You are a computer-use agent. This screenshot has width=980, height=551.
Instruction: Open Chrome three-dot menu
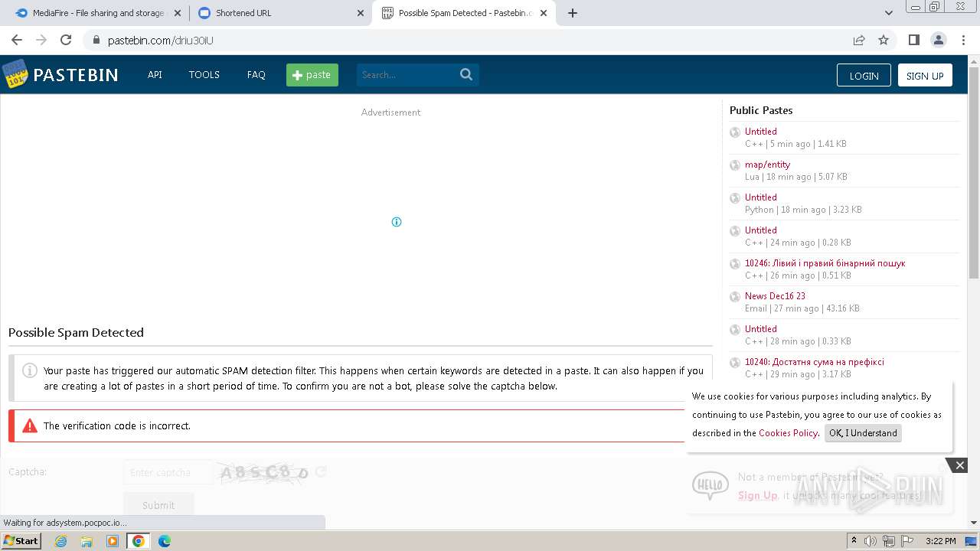962,40
